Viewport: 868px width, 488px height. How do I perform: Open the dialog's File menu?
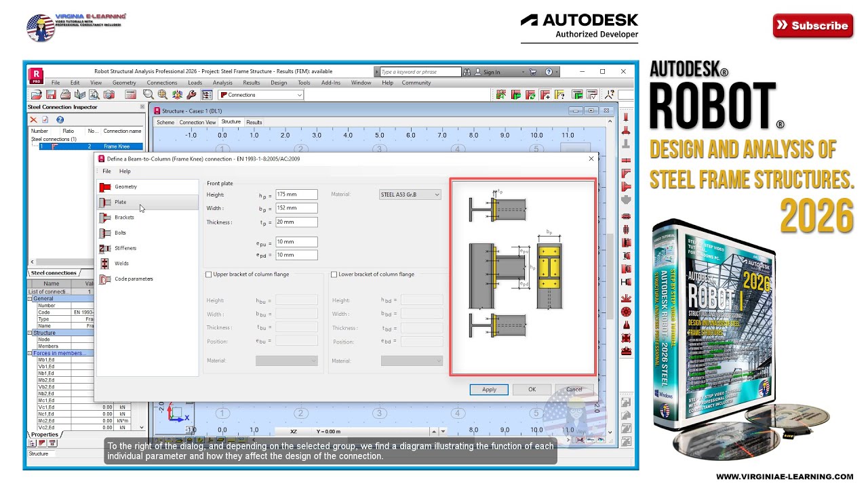pyautogui.click(x=106, y=171)
